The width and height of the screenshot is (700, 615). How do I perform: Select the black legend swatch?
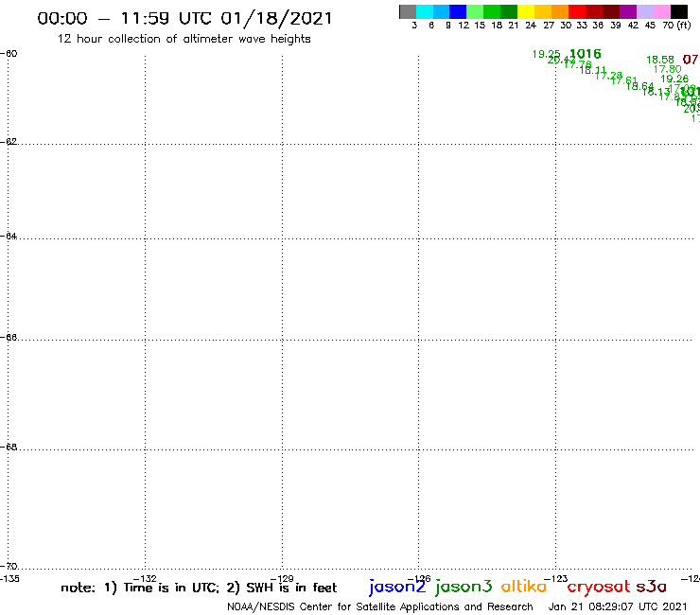click(x=679, y=11)
